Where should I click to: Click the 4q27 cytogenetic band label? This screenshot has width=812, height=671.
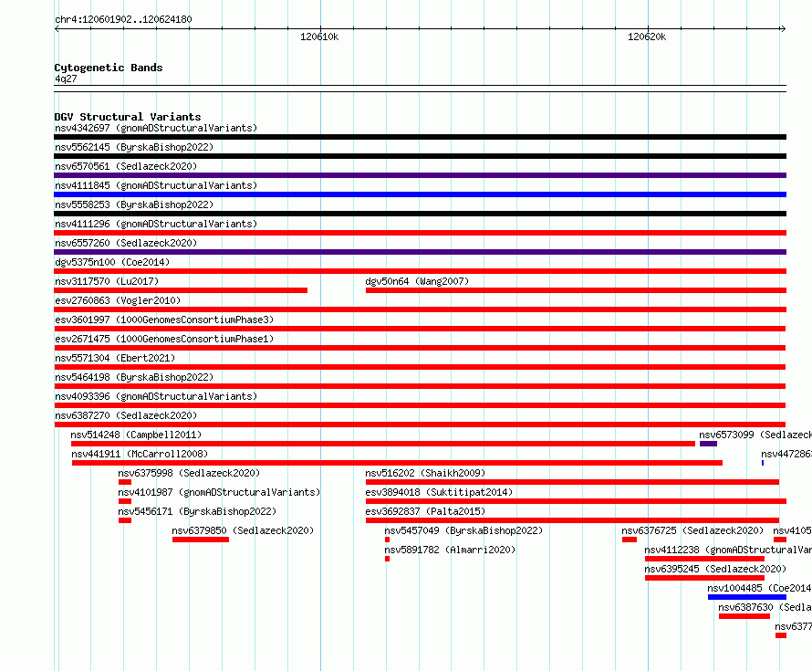coord(66,79)
